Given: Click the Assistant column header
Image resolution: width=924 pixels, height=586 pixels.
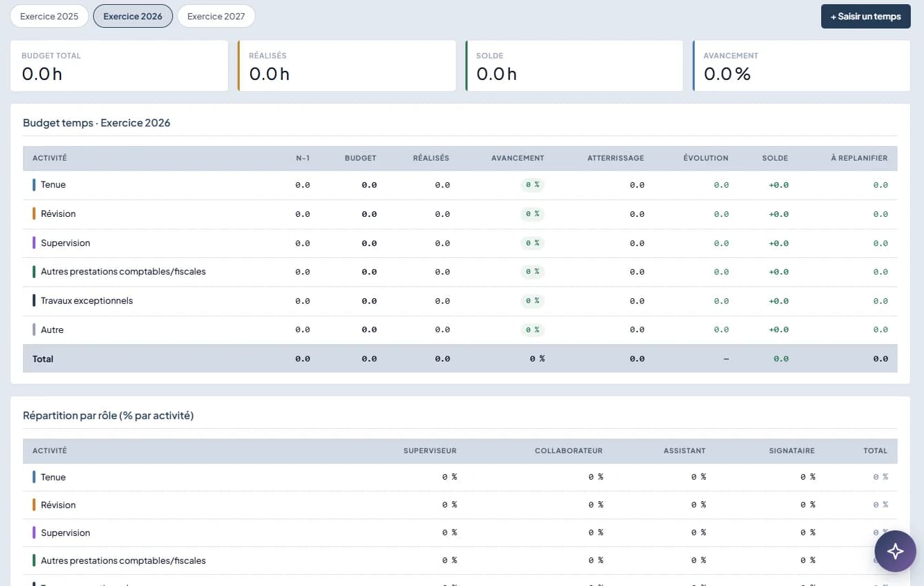Looking at the screenshot, I should pyautogui.click(x=684, y=450).
